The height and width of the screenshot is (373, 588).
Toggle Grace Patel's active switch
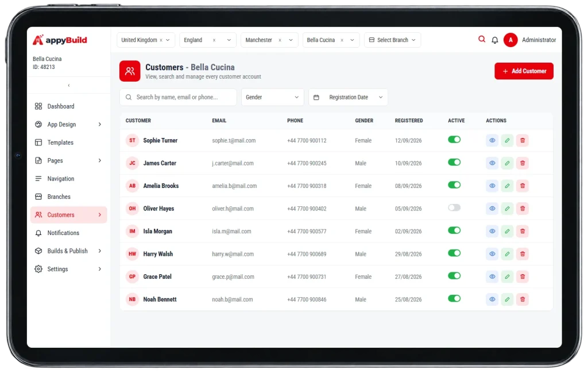point(454,276)
